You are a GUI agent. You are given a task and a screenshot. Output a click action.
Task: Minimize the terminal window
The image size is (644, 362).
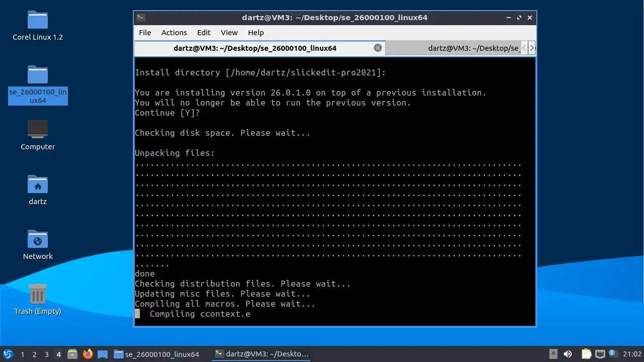[x=509, y=17]
